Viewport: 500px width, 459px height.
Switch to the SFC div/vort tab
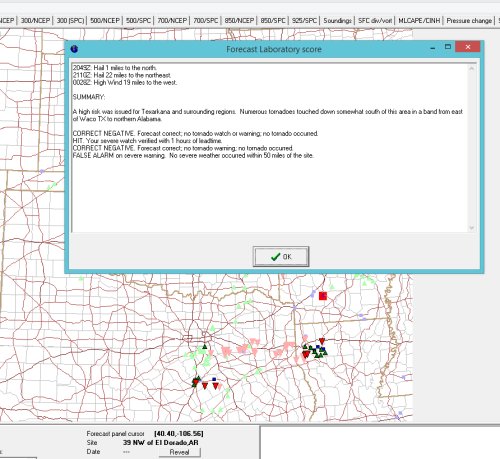pos(375,21)
